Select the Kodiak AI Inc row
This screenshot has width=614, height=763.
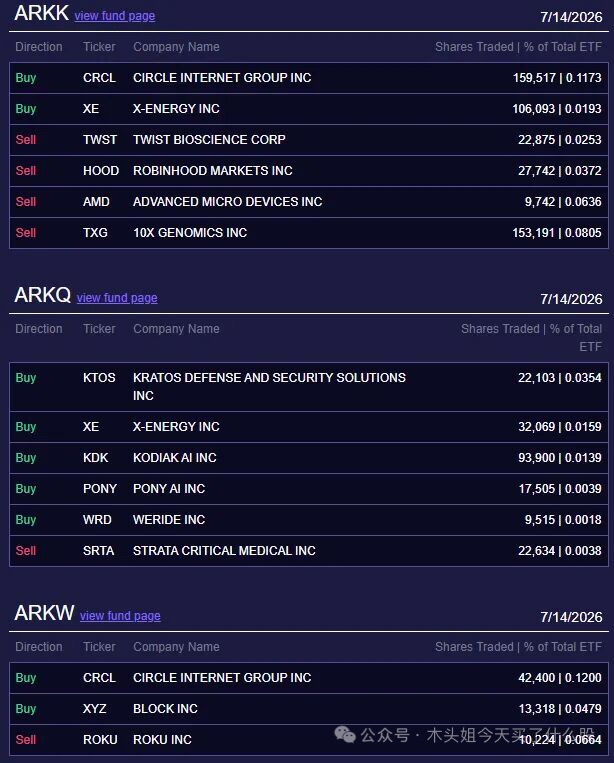click(x=309, y=458)
